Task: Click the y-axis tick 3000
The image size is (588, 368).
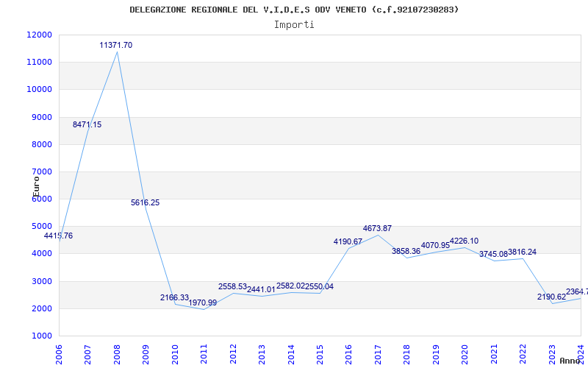Action: (41, 281)
